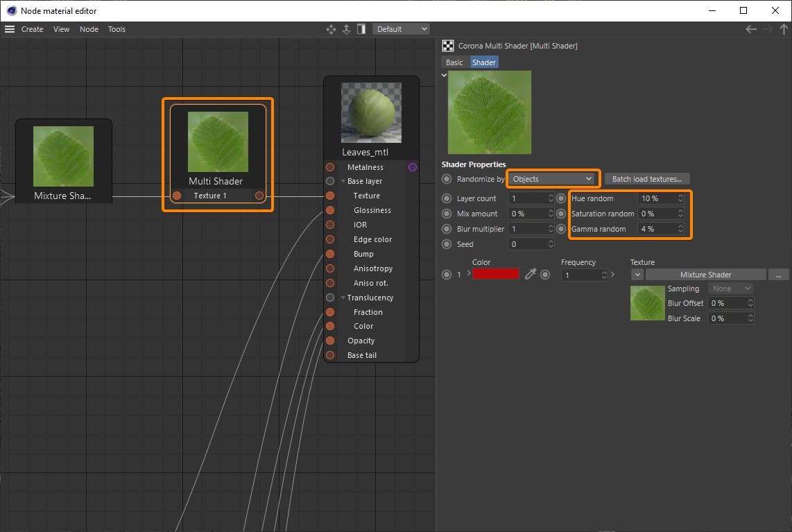
Task: Collapse the Translucency group
Action: 343,298
